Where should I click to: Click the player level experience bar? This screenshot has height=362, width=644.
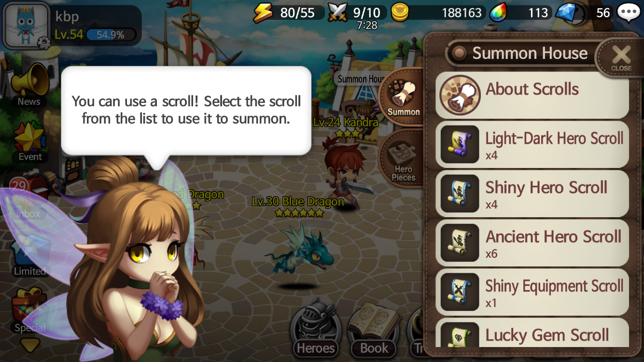111,35
